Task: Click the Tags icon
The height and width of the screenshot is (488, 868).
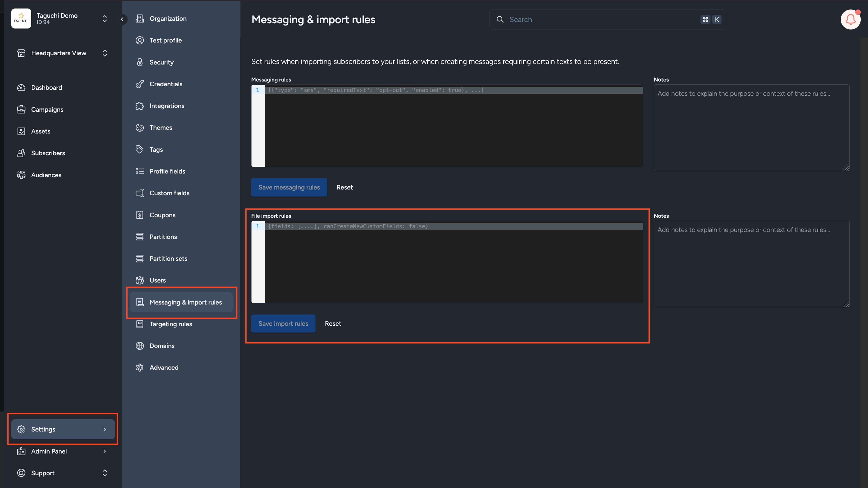Action: 139,149
